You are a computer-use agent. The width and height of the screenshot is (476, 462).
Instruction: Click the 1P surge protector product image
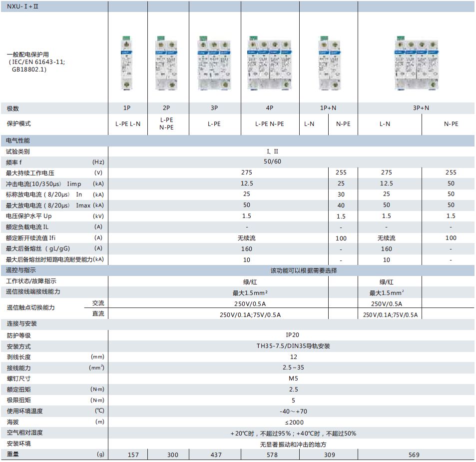point(126,63)
